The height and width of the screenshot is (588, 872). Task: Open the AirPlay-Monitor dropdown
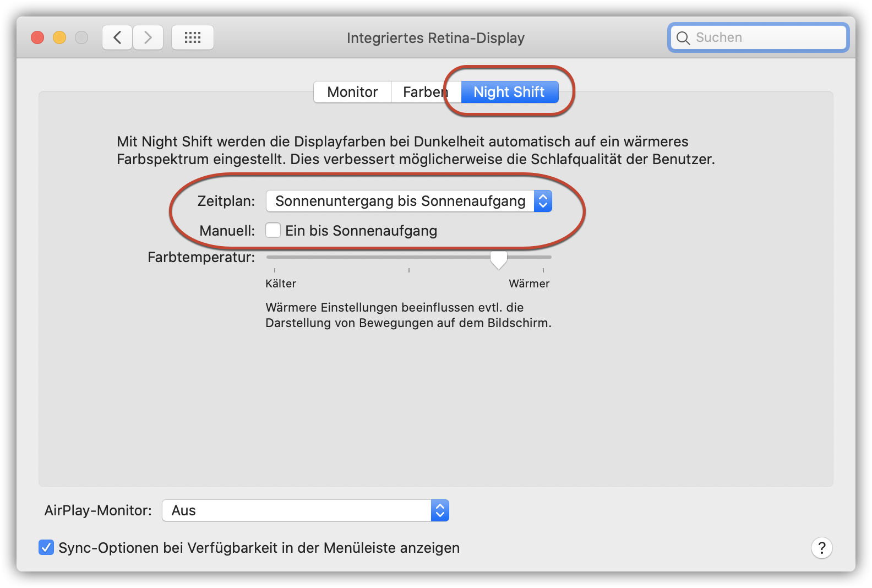[306, 510]
